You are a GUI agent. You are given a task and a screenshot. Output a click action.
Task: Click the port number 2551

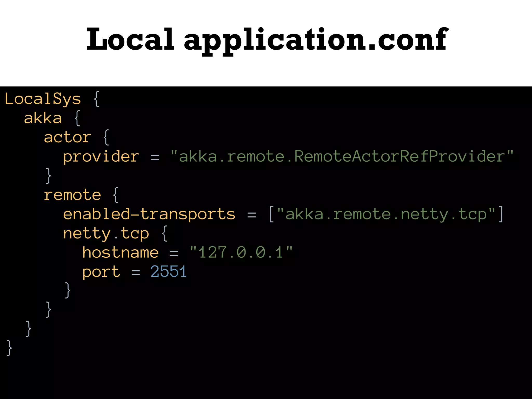169,272
